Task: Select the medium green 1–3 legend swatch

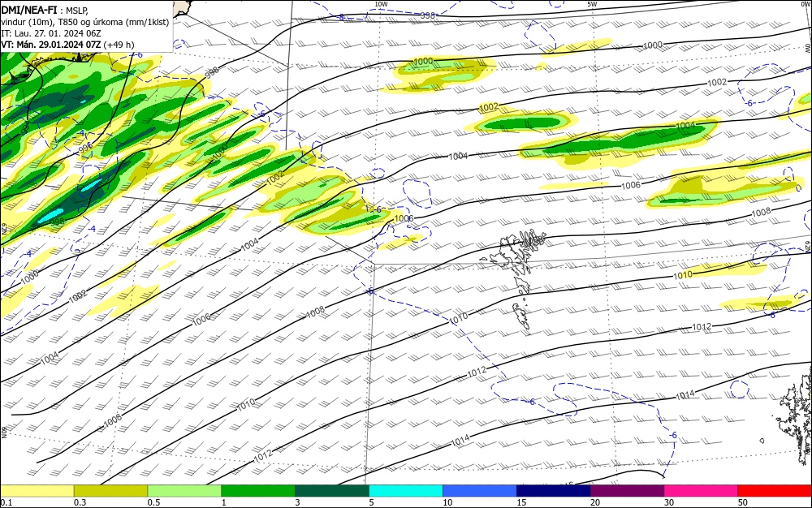Action: click(x=258, y=491)
